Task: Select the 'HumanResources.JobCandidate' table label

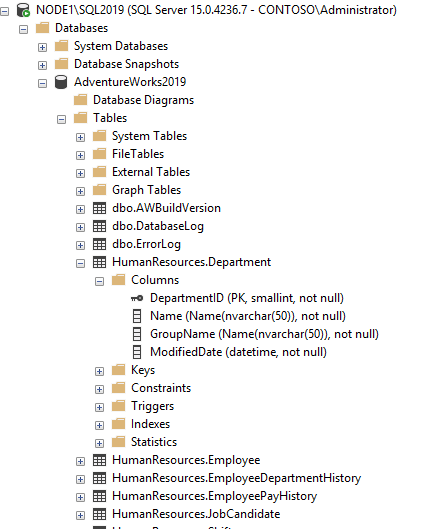Action: point(196,514)
